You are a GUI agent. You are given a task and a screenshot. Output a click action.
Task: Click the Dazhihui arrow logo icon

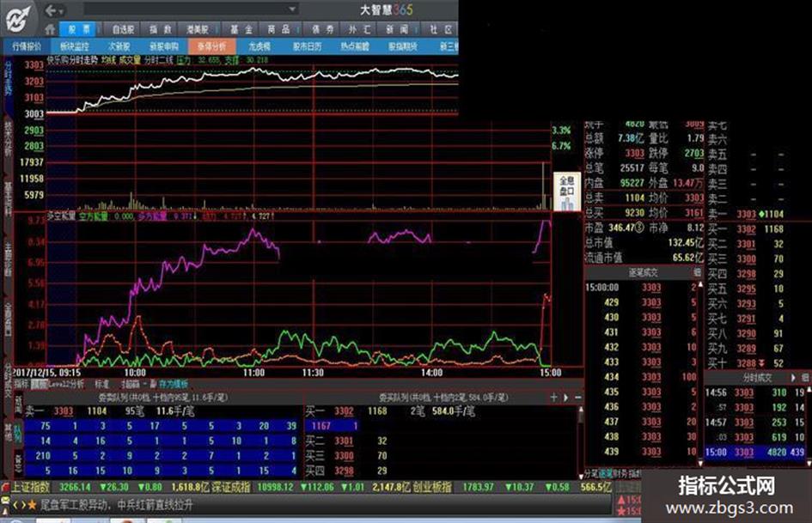(17, 19)
